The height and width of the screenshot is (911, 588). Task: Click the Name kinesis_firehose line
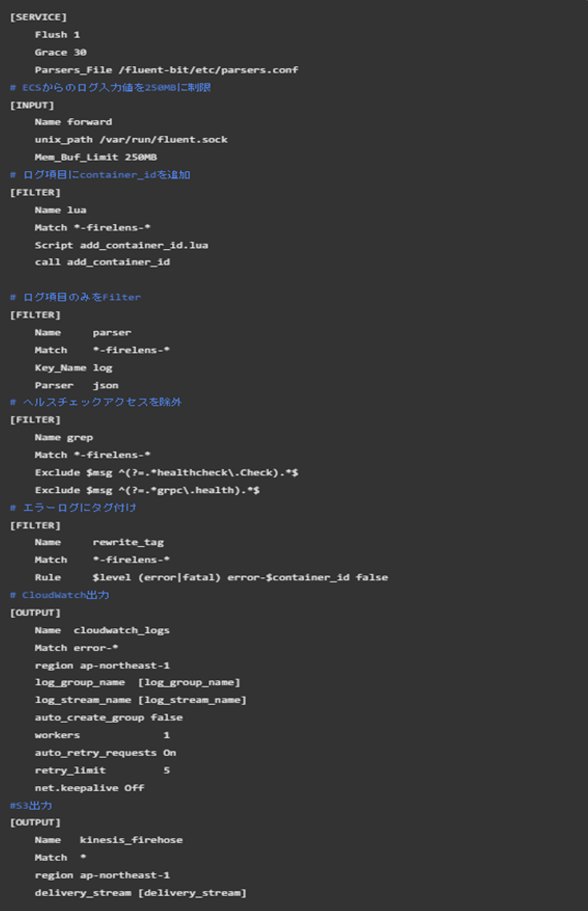tap(109, 840)
